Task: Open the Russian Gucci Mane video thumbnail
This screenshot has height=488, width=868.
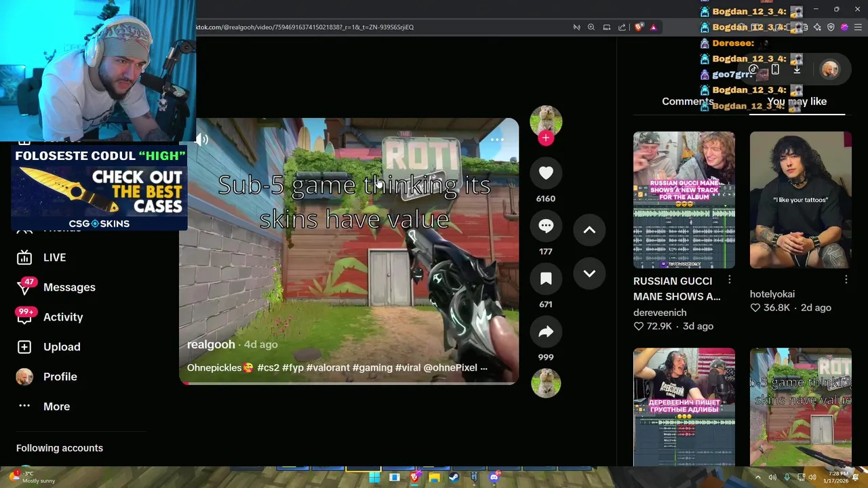Action: coord(684,200)
